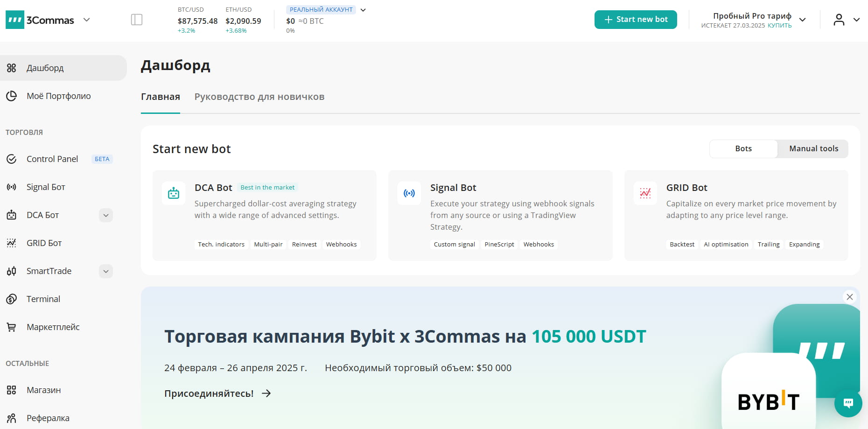
Task: Expand the 3Commas product dropdown chevron
Action: click(x=86, y=20)
